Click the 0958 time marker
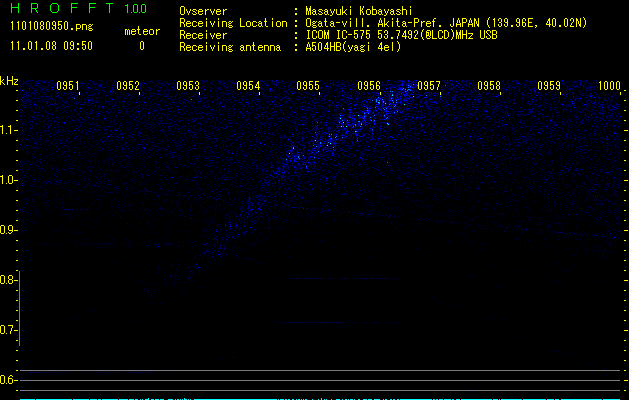The height and width of the screenshot is (400, 629). tap(489, 86)
